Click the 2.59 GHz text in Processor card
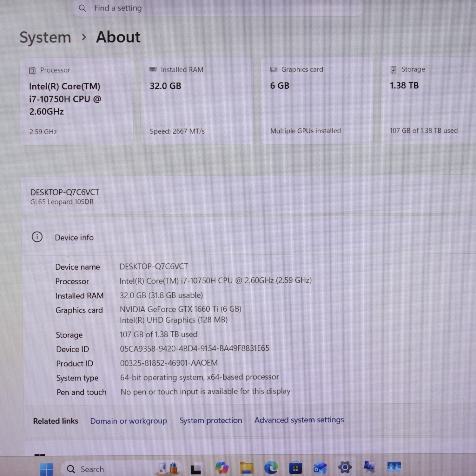 [43, 132]
